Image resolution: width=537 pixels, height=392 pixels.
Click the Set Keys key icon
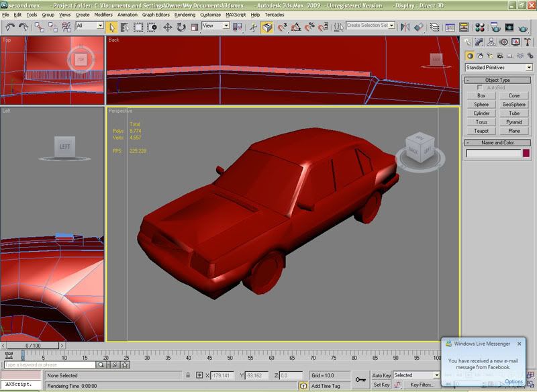click(360, 379)
